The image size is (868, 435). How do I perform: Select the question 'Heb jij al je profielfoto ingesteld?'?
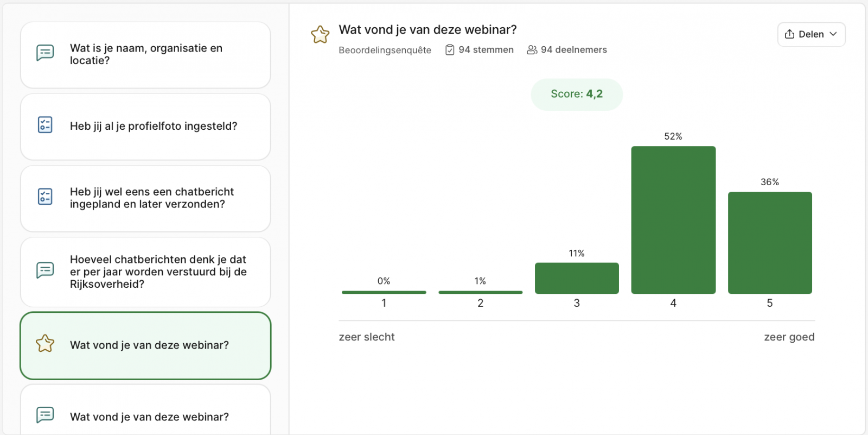coord(145,127)
